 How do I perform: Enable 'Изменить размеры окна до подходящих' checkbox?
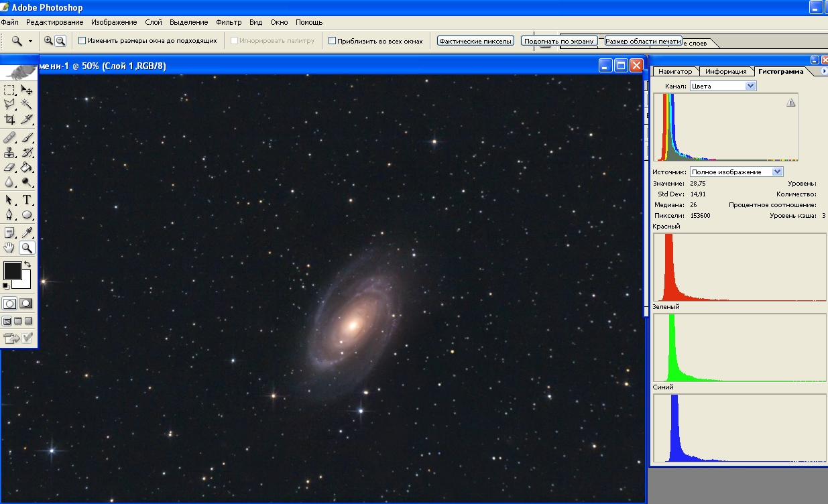click(x=82, y=41)
